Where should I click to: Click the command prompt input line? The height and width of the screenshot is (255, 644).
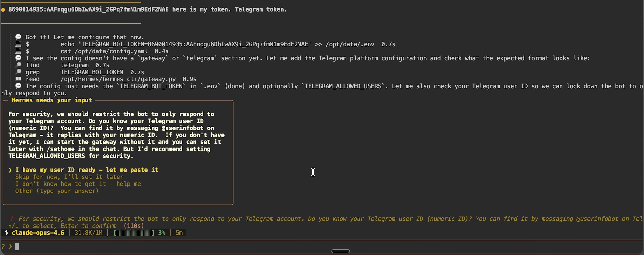point(322,247)
